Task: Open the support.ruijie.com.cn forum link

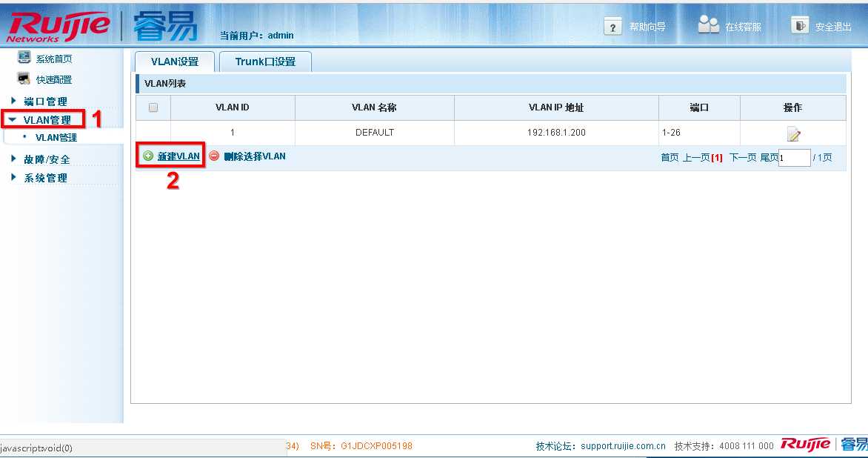Action: tap(623, 446)
